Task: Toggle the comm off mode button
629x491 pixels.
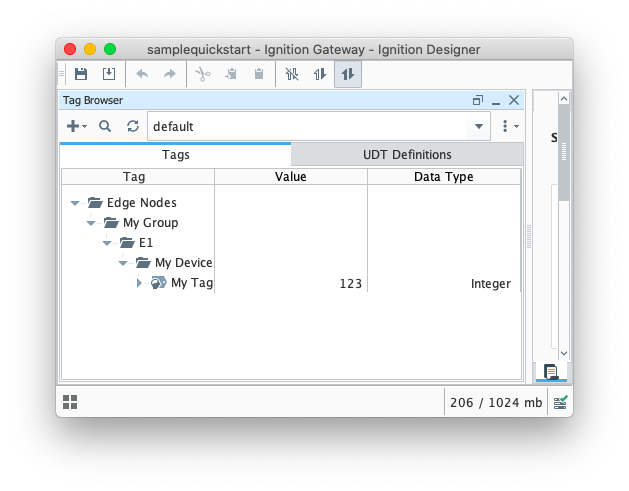Action: point(292,74)
